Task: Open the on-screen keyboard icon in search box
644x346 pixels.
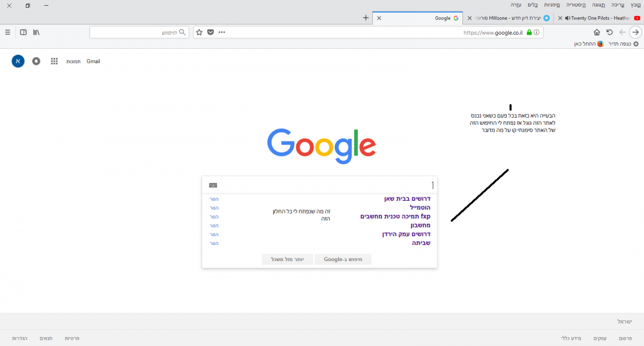Action: [213, 185]
